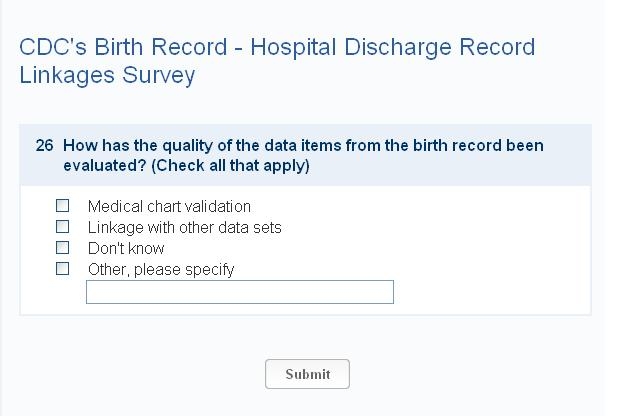Click the 'Other, please specify' label text
This screenshot has height=416, width=640.
(x=161, y=270)
